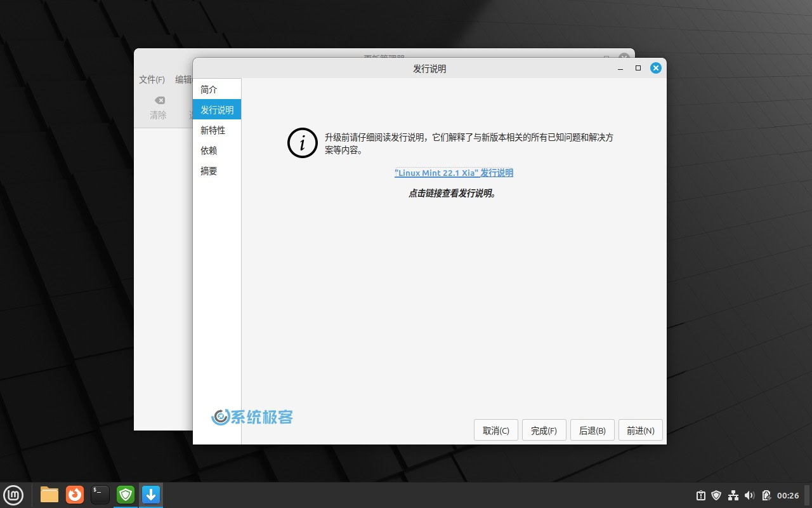Open Firefox from the panel

click(x=75, y=495)
